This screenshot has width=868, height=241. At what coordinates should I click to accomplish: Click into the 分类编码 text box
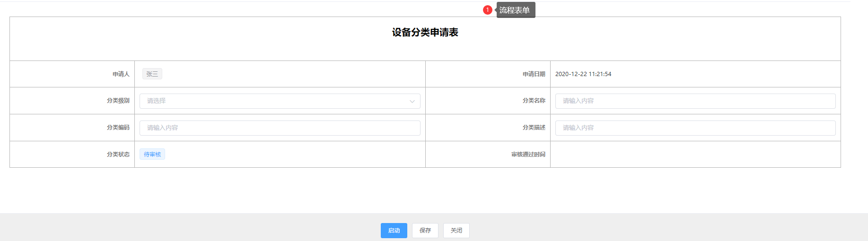point(280,128)
